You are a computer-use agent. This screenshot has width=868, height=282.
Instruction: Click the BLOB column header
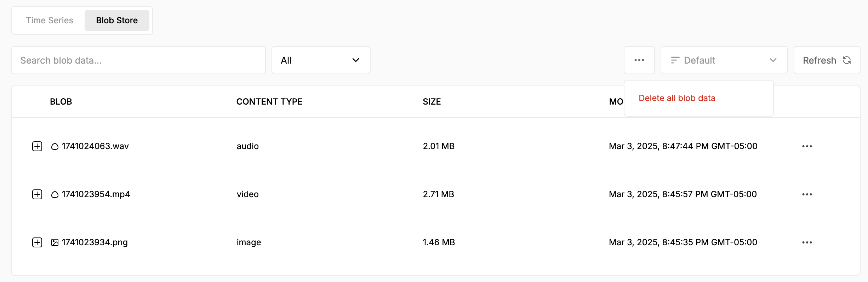[61, 102]
